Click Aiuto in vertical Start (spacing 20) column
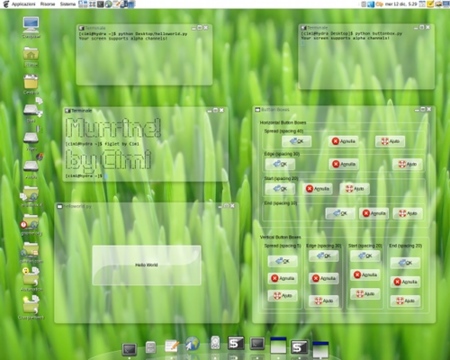This screenshot has width=450, height=360. tap(365, 294)
